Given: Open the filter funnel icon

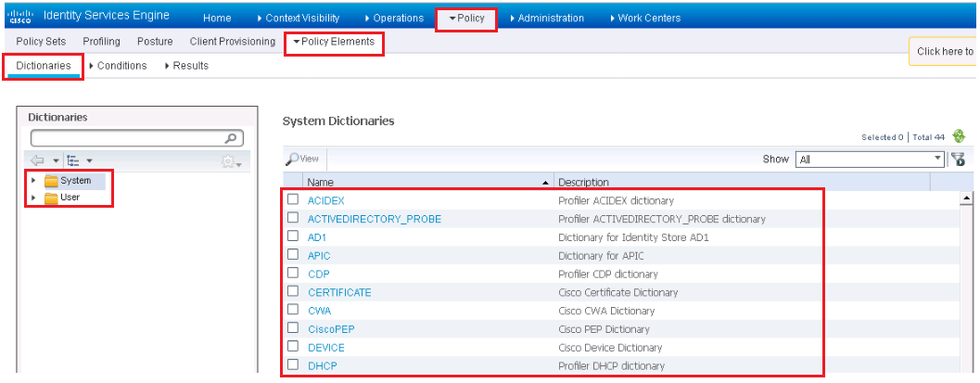Looking at the screenshot, I should tap(957, 159).
